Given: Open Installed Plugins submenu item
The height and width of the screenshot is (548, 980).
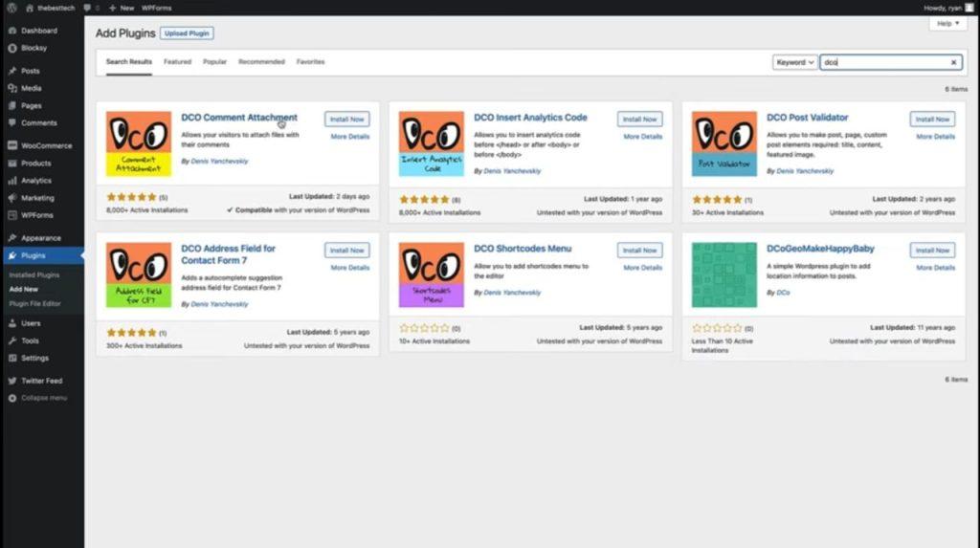Looking at the screenshot, I should click(x=34, y=274).
